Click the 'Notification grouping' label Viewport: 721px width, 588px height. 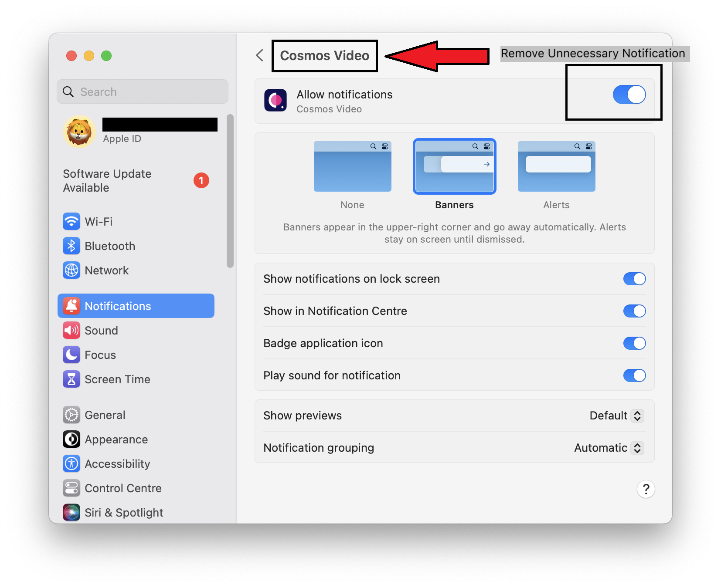click(319, 448)
